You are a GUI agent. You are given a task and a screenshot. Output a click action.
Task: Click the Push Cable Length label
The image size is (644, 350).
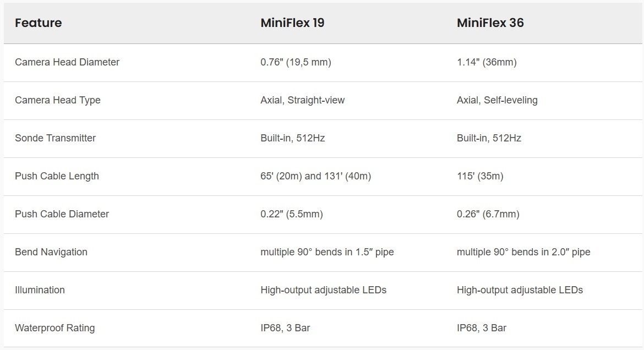57,176
